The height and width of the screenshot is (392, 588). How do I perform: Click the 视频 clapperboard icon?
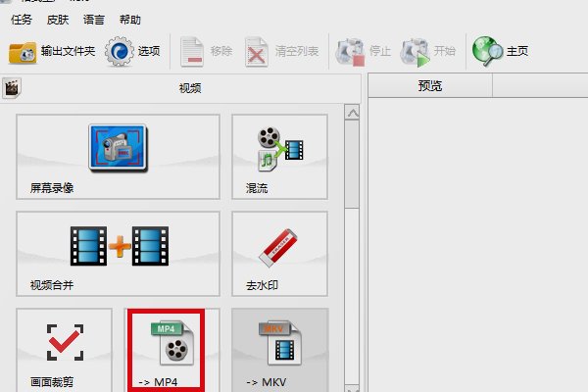12,88
